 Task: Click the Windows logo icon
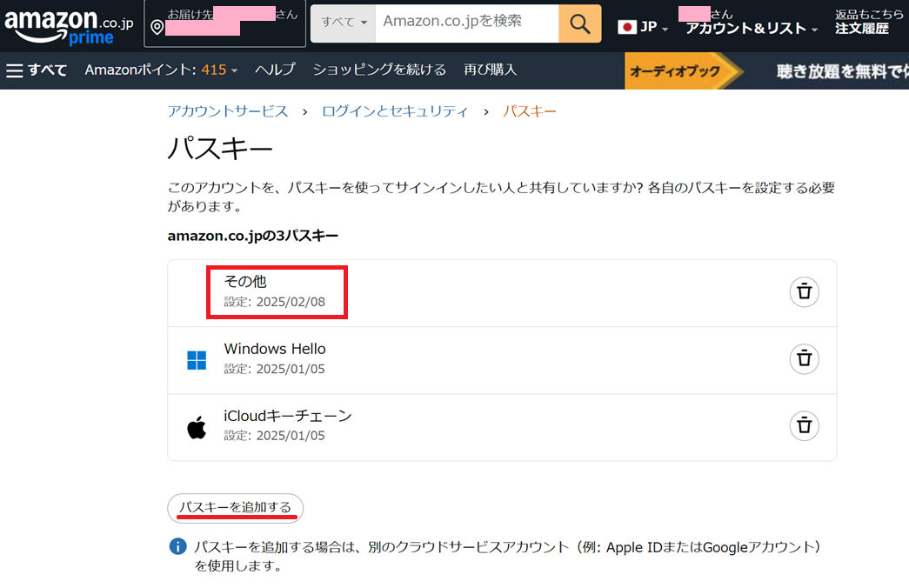click(197, 360)
